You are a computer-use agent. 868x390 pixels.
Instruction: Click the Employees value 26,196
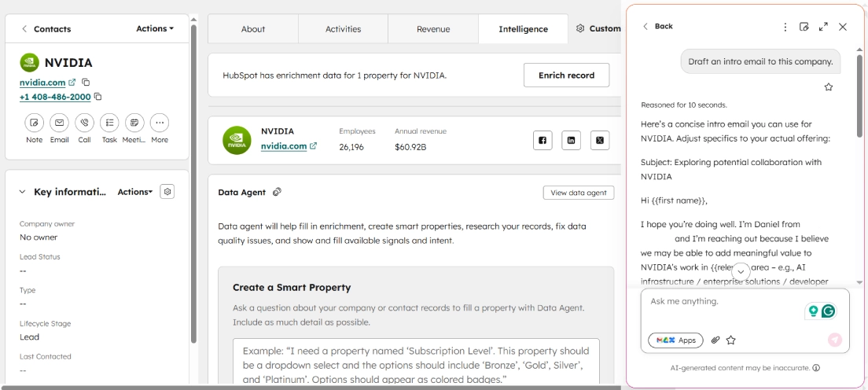pos(351,147)
